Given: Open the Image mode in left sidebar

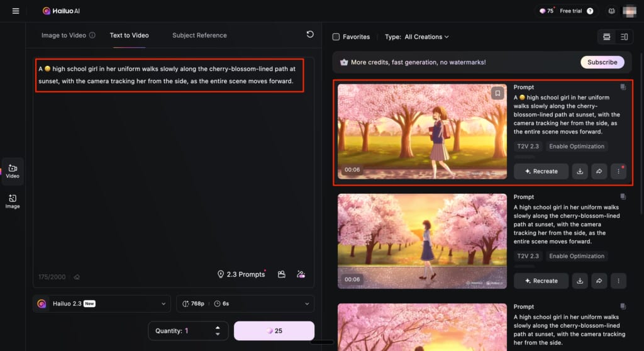Looking at the screenshot, I should point(13,201).
